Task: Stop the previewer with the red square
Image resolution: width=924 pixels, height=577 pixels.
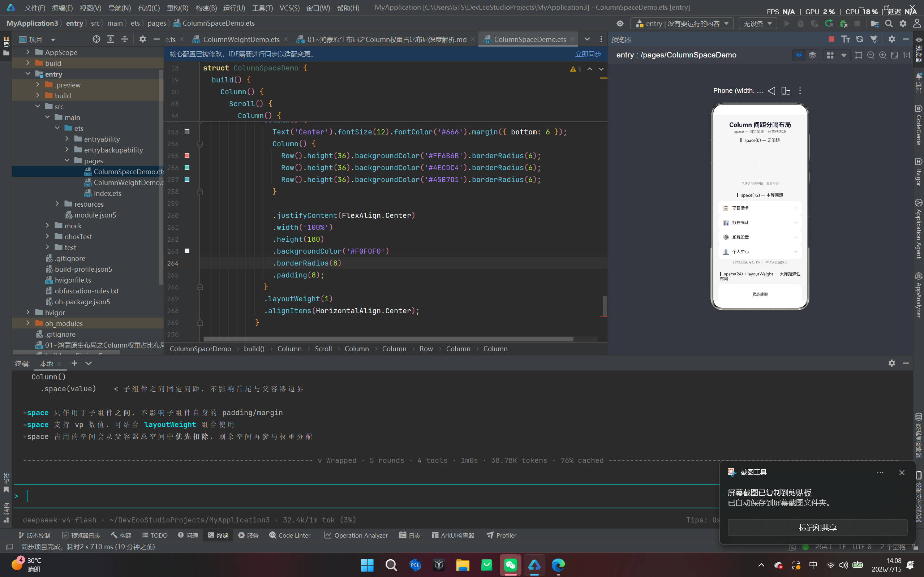Action: [x=831, y=39]
